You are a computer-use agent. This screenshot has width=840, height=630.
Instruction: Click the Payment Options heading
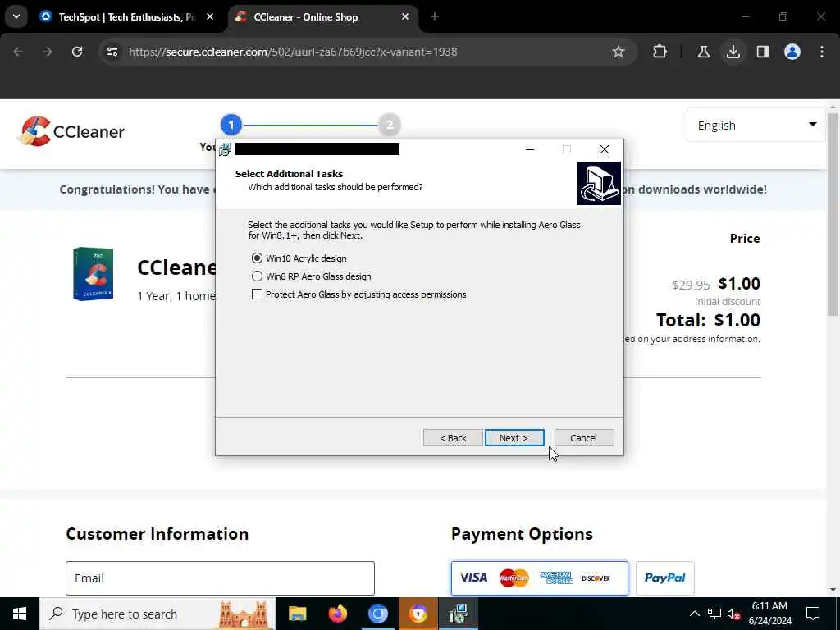[522, 534]
